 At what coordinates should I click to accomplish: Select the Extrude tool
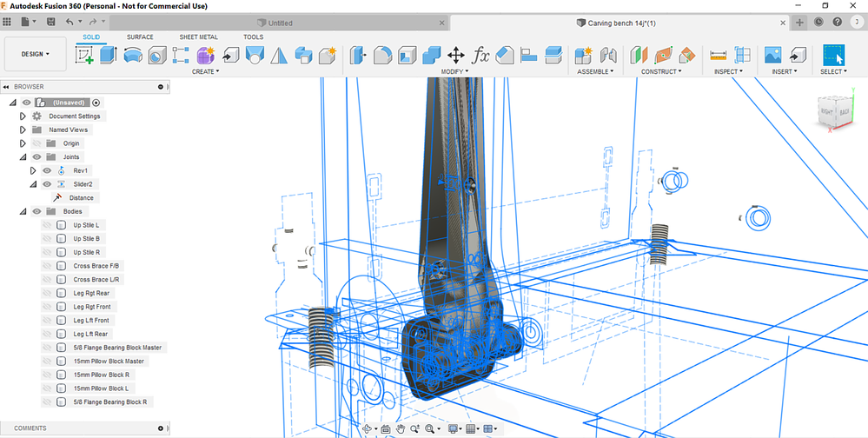coord(109,55)
